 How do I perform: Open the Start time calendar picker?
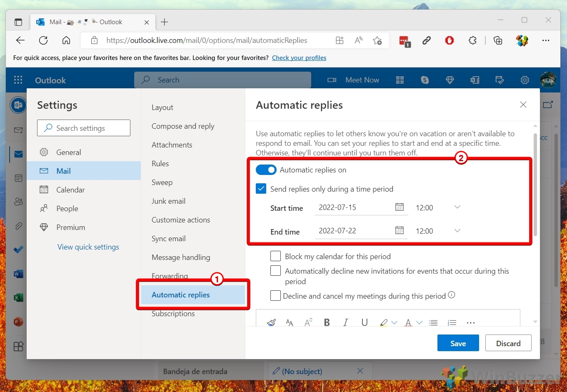(x=399, y=207)
